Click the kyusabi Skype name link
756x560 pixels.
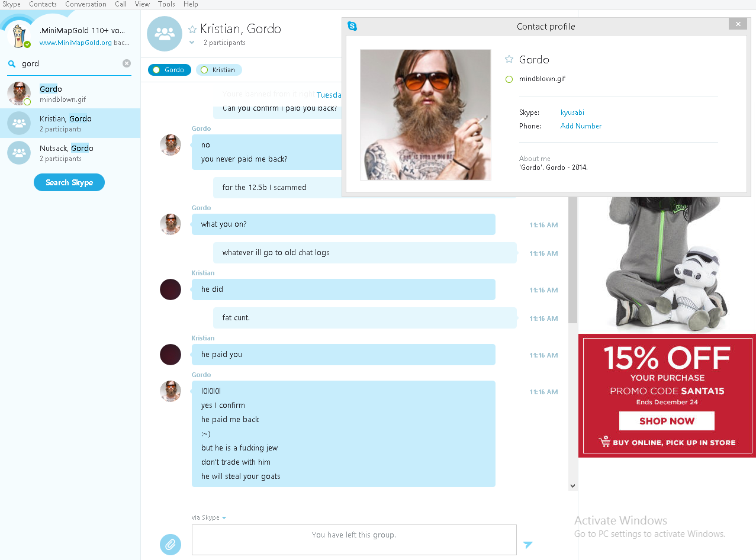[x=572, y=112]
